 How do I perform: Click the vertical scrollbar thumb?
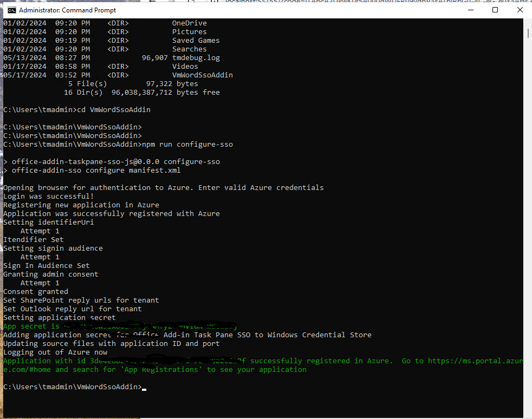tap(528, 33)
